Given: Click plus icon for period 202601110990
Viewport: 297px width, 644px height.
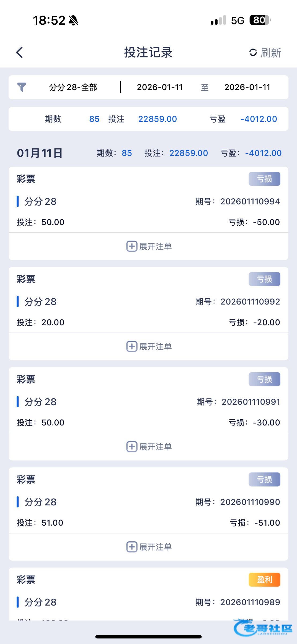Looking at the screenshot, I should tap(132, 547).
